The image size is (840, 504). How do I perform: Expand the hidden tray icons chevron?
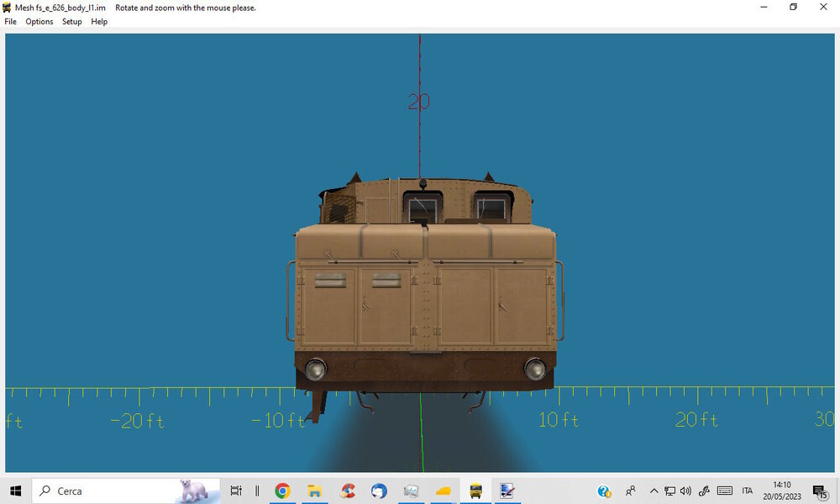[x=654, y=491]
